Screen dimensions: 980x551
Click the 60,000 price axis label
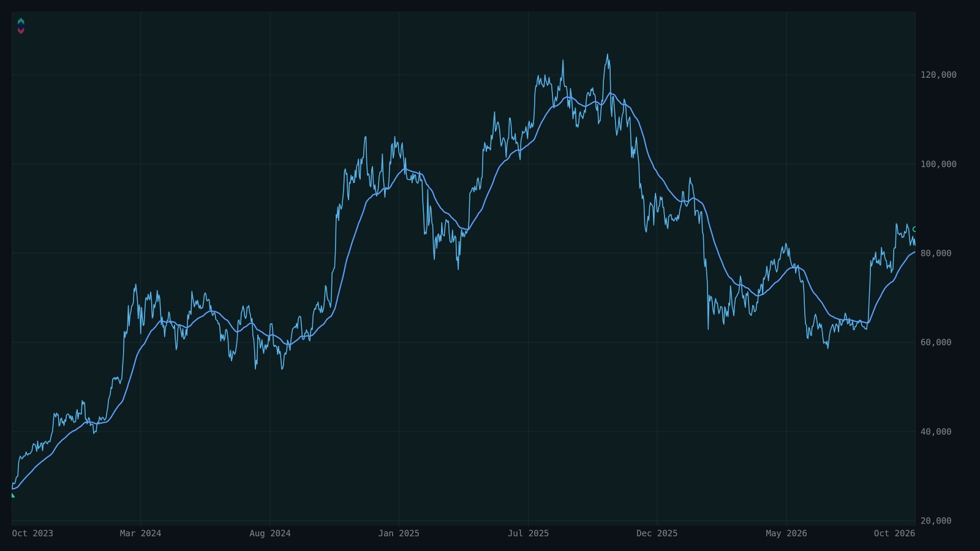[936, 342]
